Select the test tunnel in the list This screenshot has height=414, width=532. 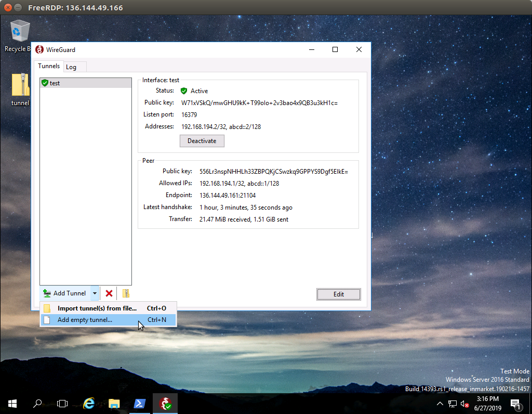point(55,83)
